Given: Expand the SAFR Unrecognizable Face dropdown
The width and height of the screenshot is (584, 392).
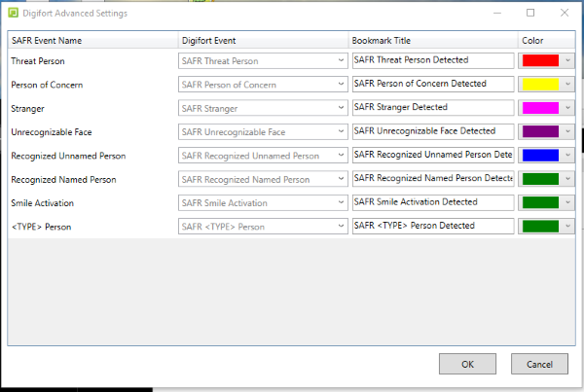Looking at the screenshot, I should tap(263, 131).
